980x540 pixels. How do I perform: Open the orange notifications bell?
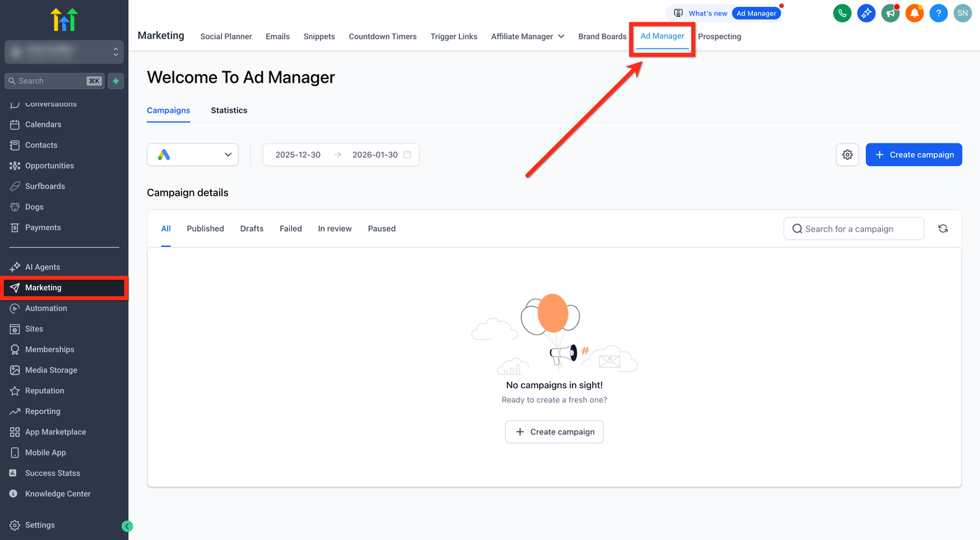[x=914, y=13]
